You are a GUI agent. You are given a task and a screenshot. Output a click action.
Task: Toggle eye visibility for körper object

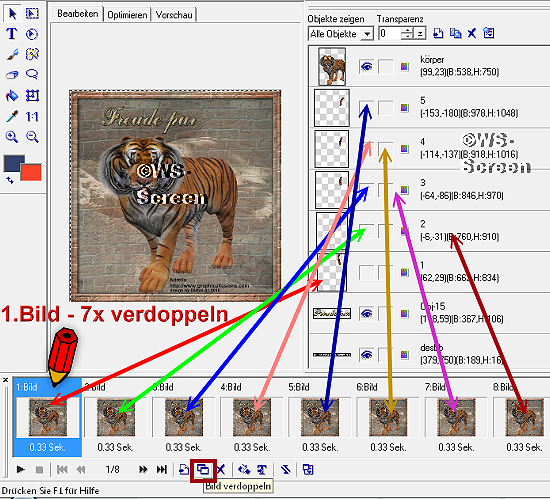coord(367,66)
